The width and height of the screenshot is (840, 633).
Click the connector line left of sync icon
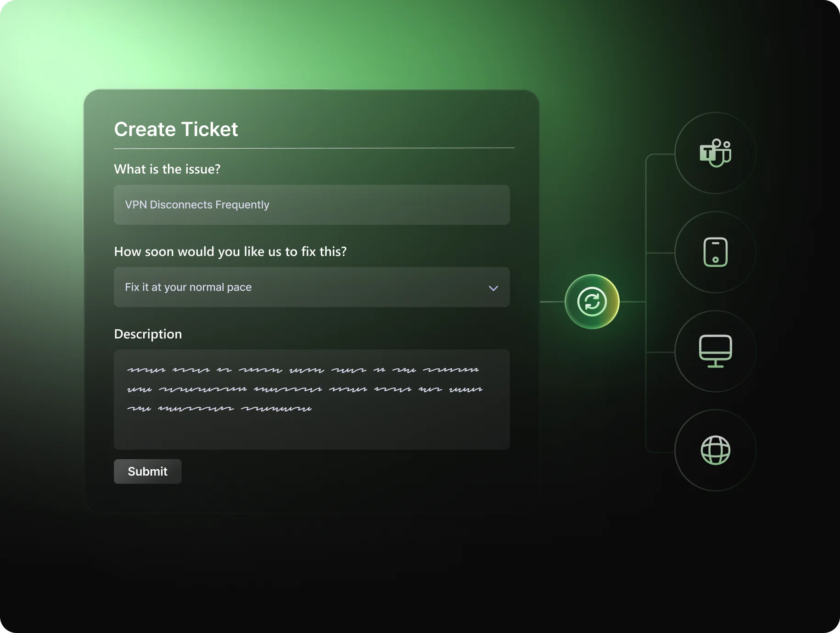coord(552,302)
